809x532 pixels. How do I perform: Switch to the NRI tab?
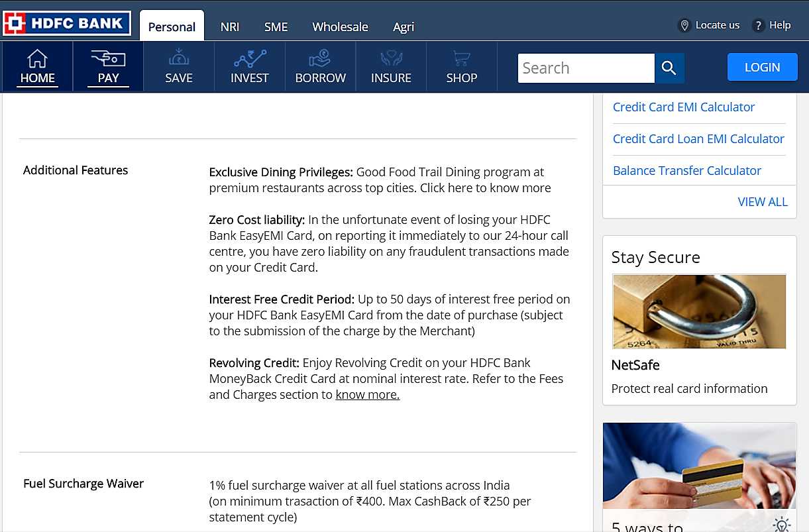click(230, 27)
